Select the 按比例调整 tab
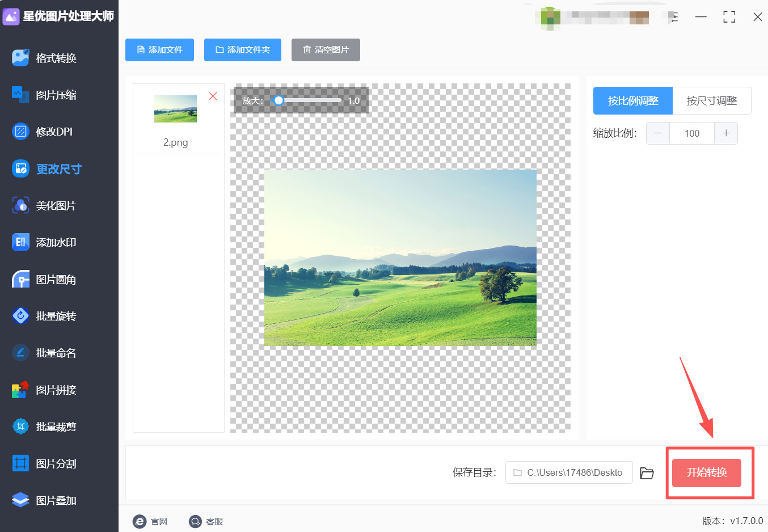768x532 pixels. point(633,101)
